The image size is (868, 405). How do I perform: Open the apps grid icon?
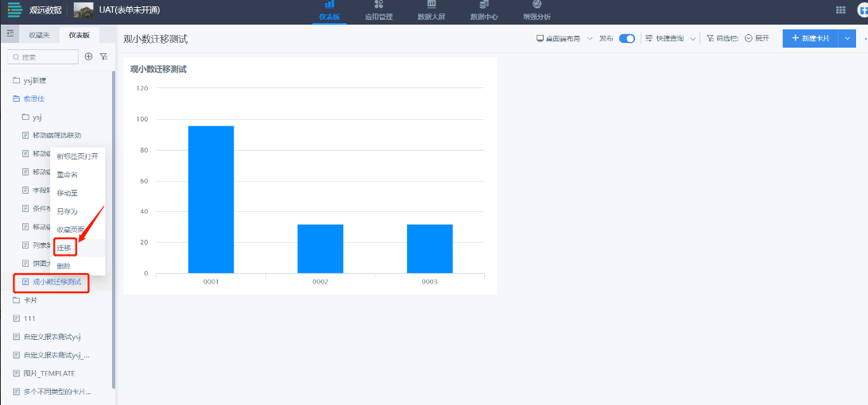840,10
